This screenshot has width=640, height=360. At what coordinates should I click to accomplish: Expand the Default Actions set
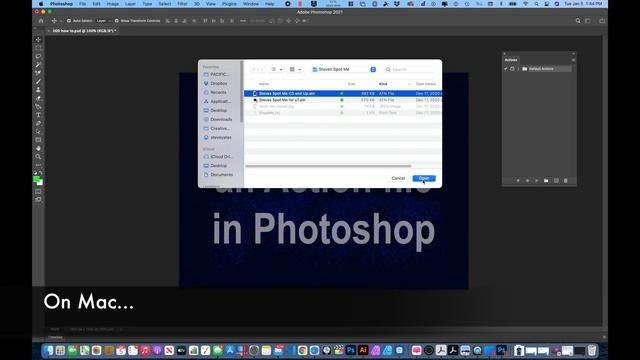coord(518,69)
